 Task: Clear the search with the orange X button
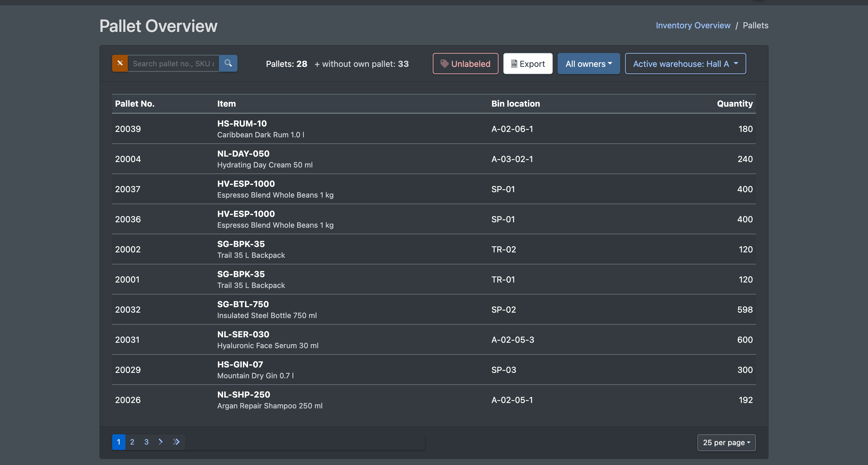[x=120, y=63]
